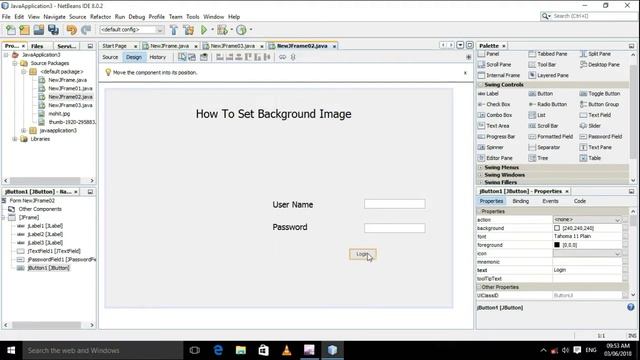Image resolution: width=640 pixels, height=360 pixels.
Task: Click the foreground black color swatch
Action: click(557, 245)
